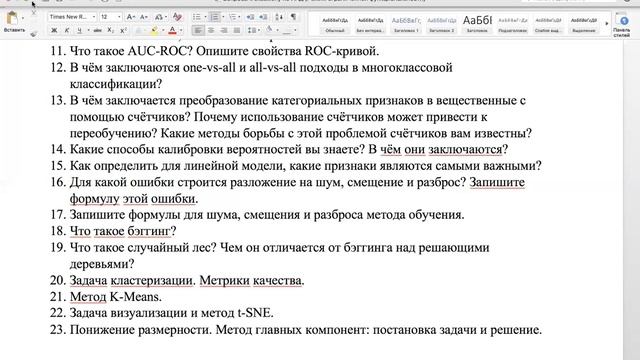640x360 pixels.
Task: Align text right
Action: (224, 30)
